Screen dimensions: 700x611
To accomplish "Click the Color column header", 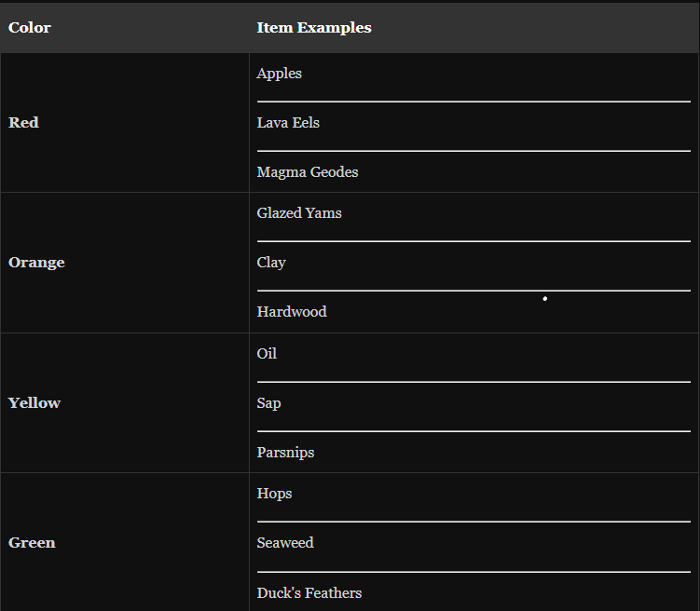I will tap(30, 28).
